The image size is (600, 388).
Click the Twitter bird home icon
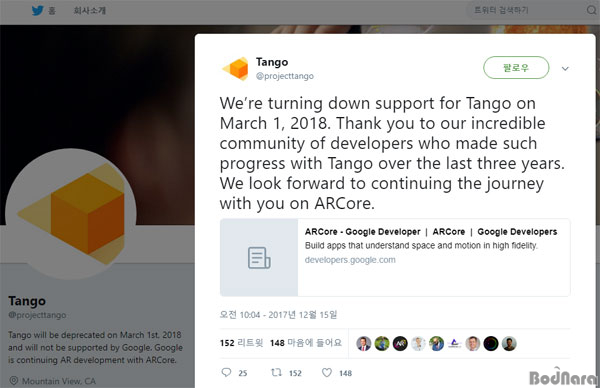pos(37,10)
